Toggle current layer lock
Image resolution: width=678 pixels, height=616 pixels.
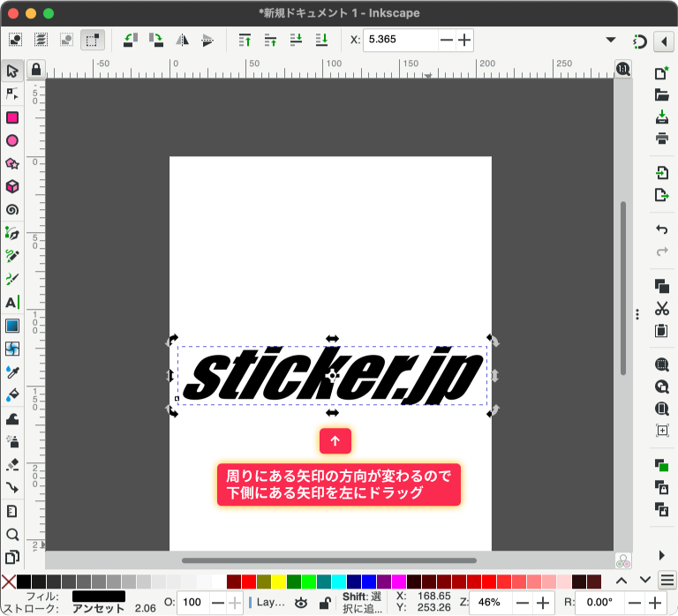(325, 603)
